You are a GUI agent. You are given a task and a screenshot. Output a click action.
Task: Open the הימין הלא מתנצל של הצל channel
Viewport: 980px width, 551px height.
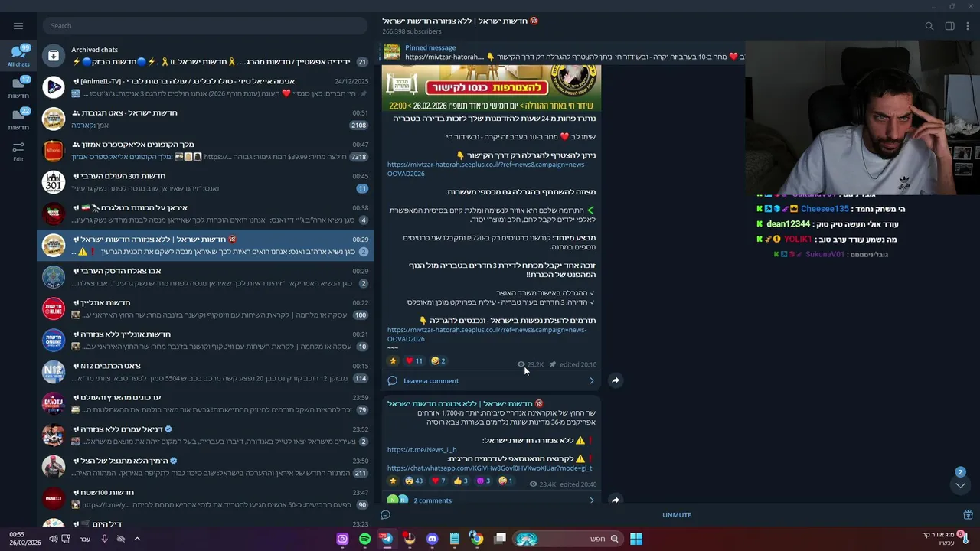205,467
